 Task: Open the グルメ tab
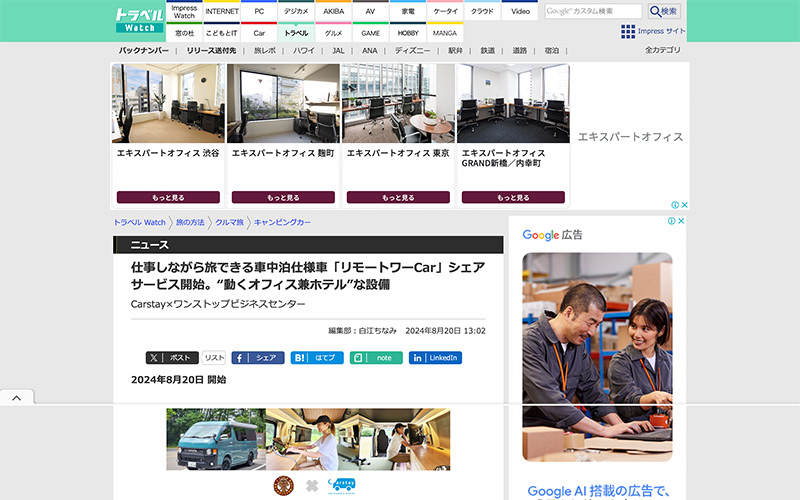coord(334,33)
